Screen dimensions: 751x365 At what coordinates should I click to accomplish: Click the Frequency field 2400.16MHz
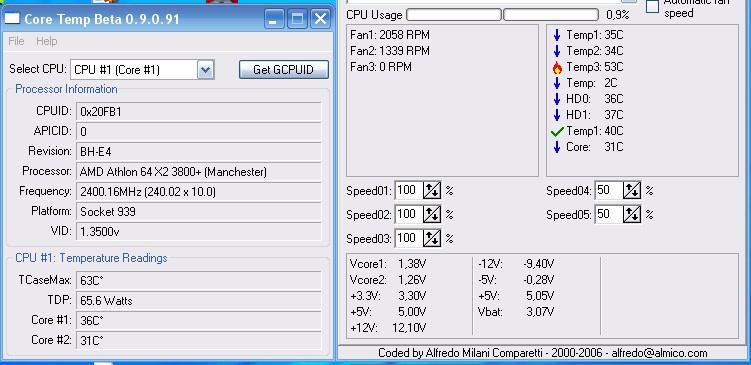point(198,192)
